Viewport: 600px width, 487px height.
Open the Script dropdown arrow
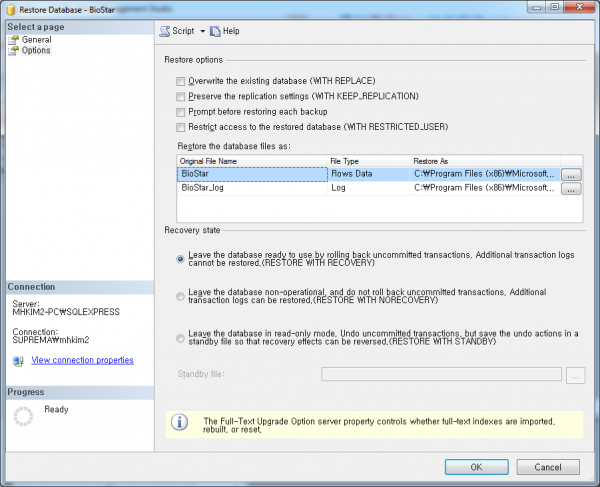coord(201,31)
